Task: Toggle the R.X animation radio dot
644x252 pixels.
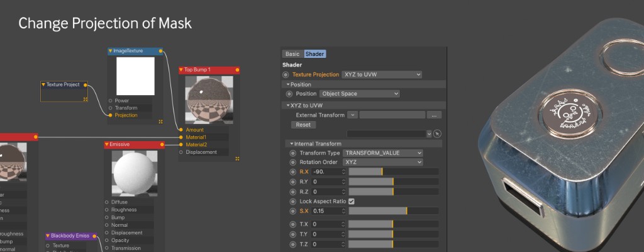Action: [293, 172]
